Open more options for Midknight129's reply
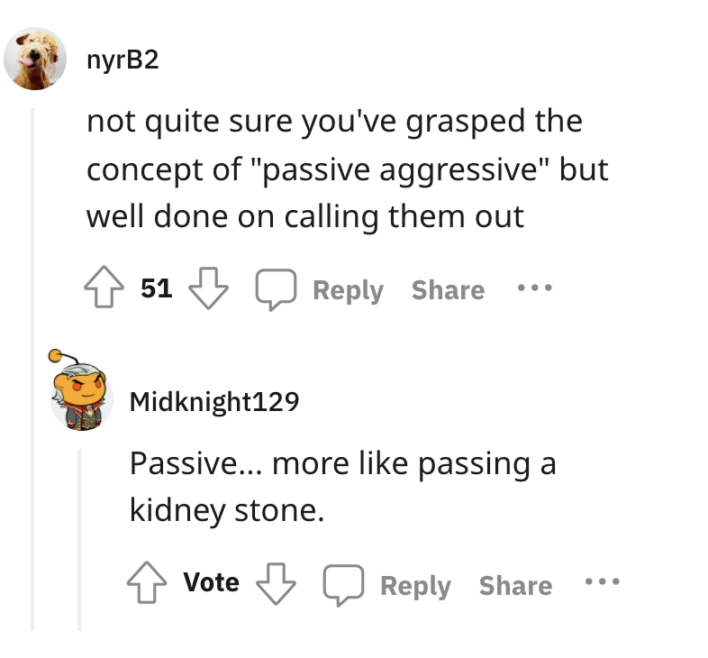The image size is (708, 658). [602, 582]
